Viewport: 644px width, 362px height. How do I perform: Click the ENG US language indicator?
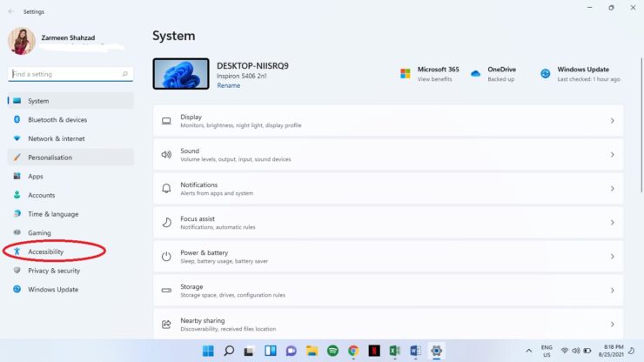click(547, 351)
